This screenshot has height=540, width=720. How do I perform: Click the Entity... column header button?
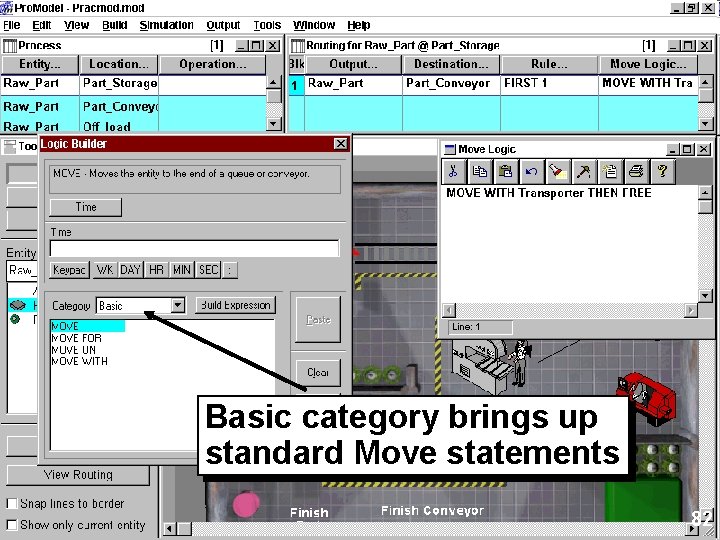point(40,64)
